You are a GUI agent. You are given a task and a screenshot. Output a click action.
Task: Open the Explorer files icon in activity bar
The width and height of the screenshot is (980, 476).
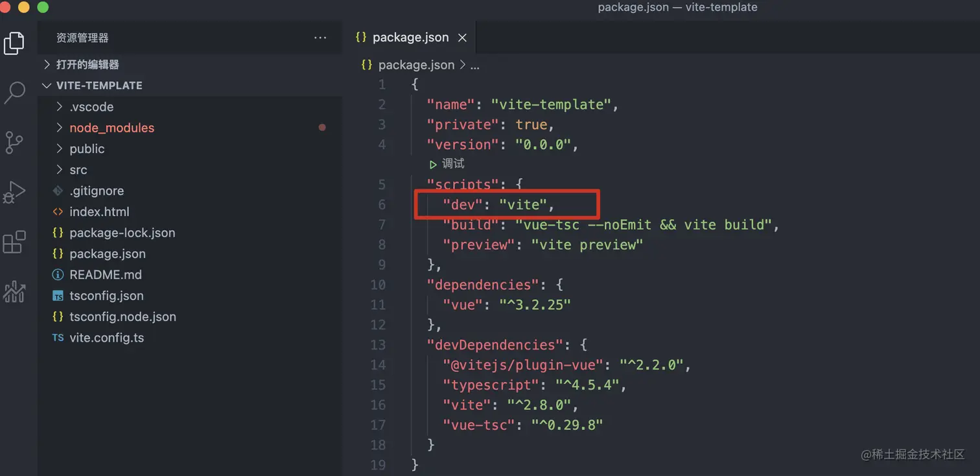[x=14, y=43]
